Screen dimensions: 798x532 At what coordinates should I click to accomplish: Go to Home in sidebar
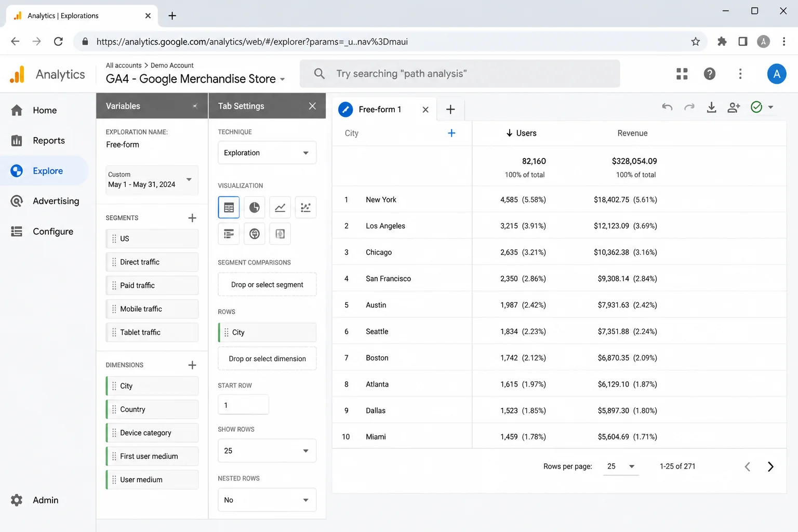pos(45,110)
